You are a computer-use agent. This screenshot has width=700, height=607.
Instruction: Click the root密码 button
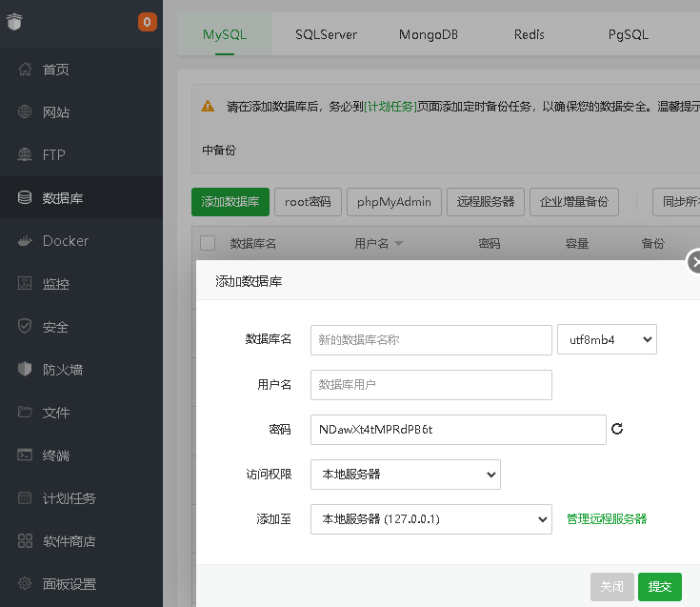tap(308, 202)
